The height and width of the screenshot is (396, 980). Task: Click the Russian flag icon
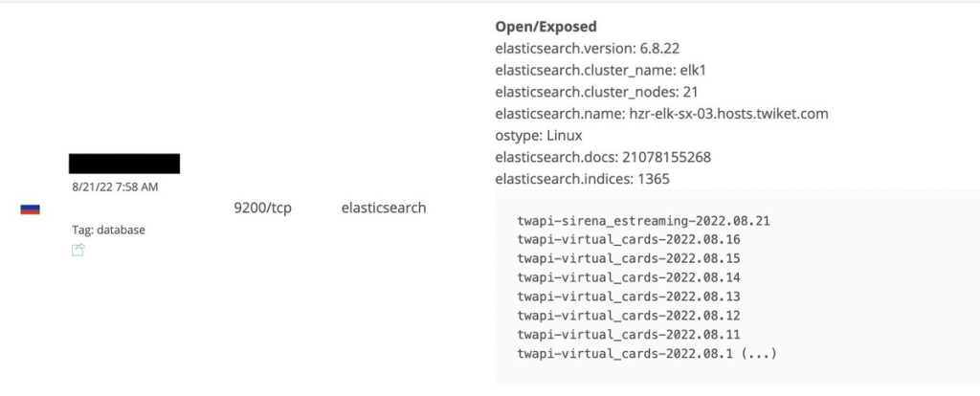coord(30,209)
